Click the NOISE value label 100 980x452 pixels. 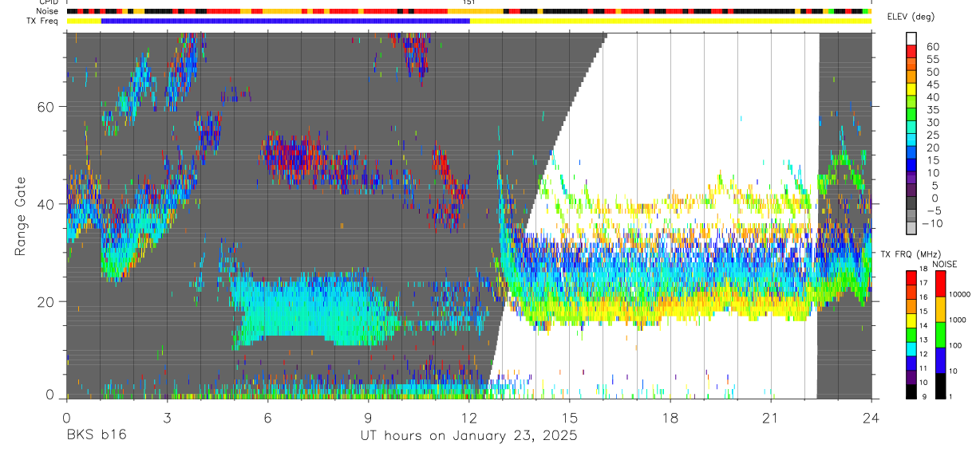(956, 345)
